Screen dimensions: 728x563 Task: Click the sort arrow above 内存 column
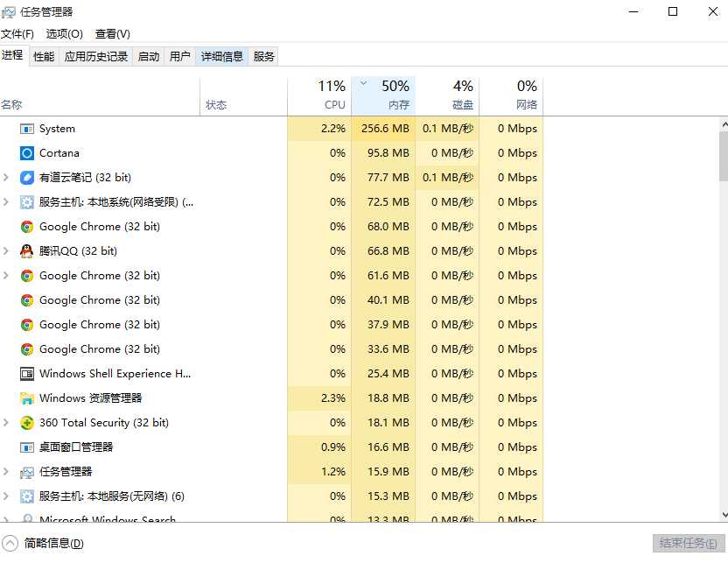pyautogui.click(x=363, y=83)
